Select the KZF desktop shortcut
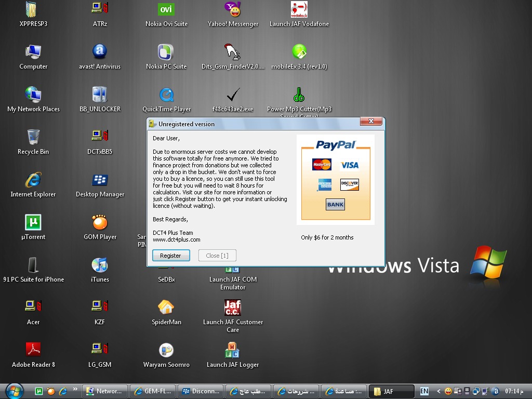 100,306
